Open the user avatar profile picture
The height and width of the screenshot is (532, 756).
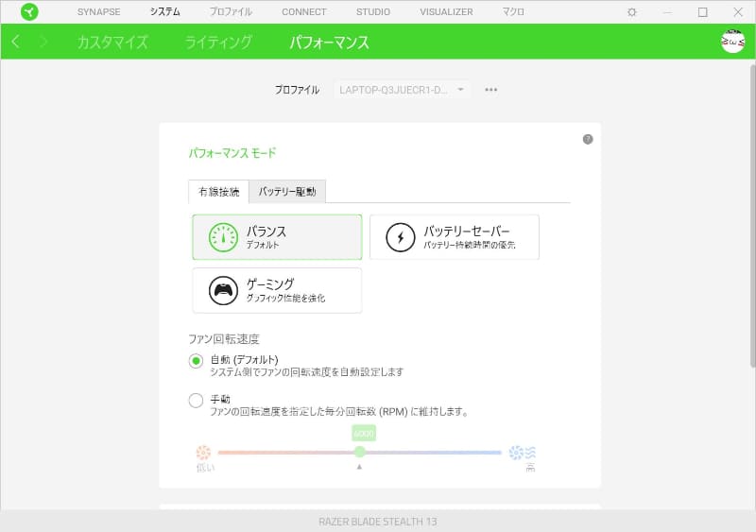(733, 41)
